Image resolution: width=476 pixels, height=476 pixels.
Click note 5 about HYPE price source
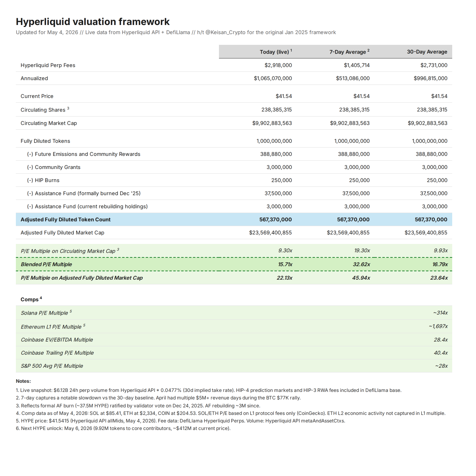pyautogui.click(x=180, y=421)
